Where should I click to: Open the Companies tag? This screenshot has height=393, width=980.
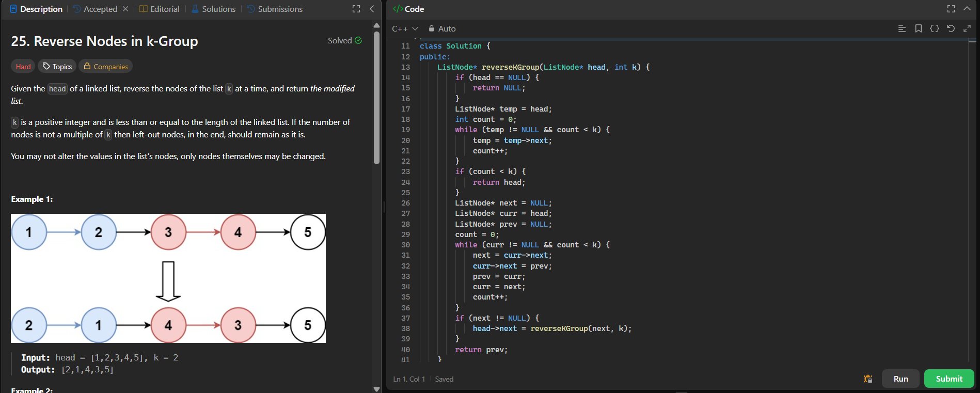pos(105,67)
